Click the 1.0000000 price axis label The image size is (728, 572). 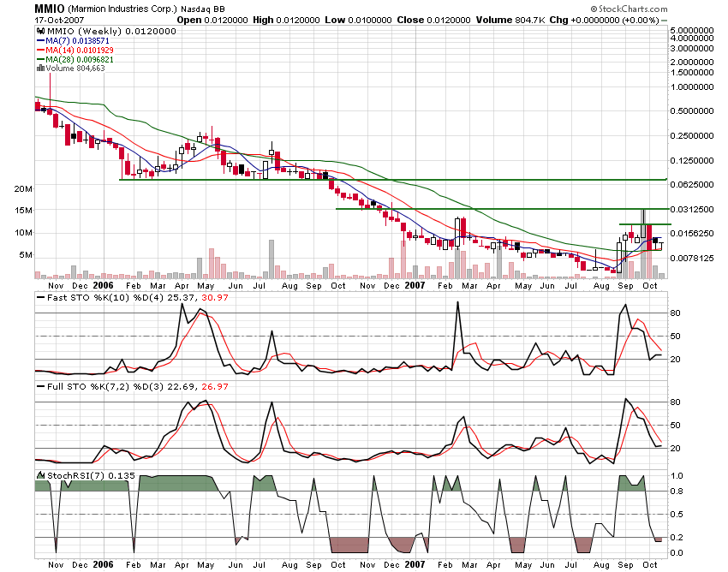[692, 86]
